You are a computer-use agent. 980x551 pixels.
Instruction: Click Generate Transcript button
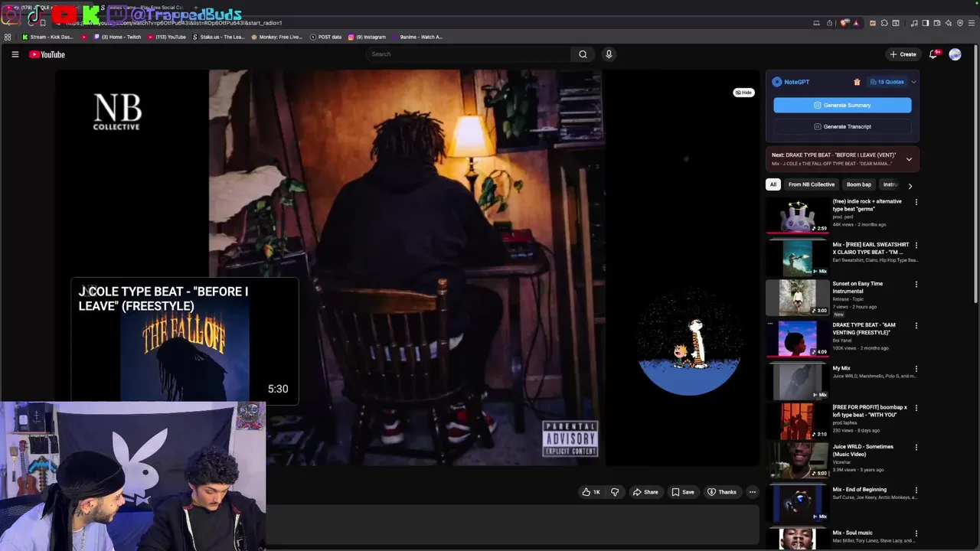tap(842, 126)
